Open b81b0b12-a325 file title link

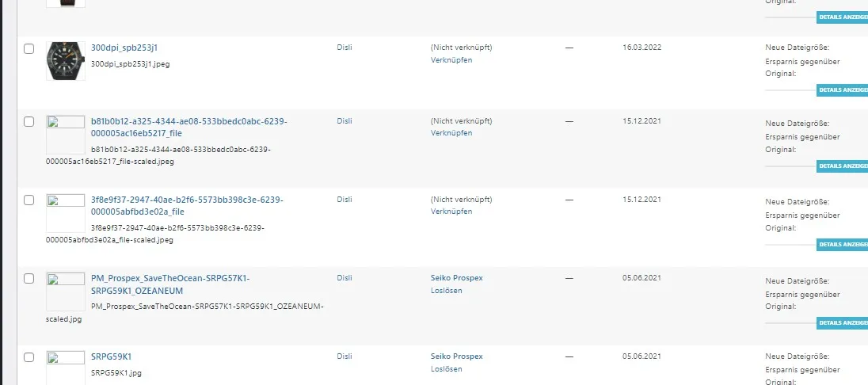188,127
